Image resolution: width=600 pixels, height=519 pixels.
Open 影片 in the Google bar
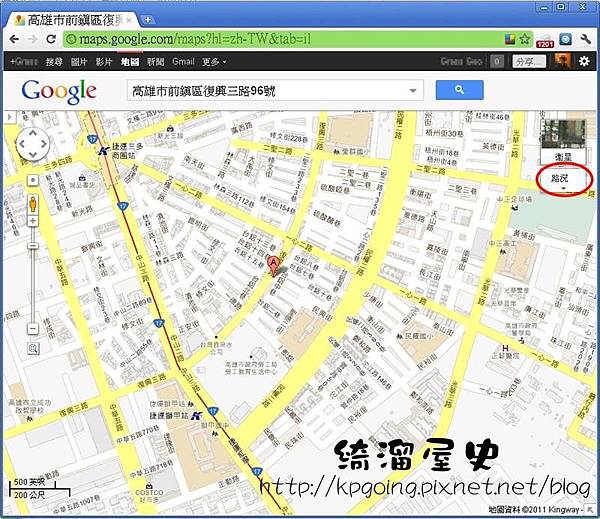104,62
